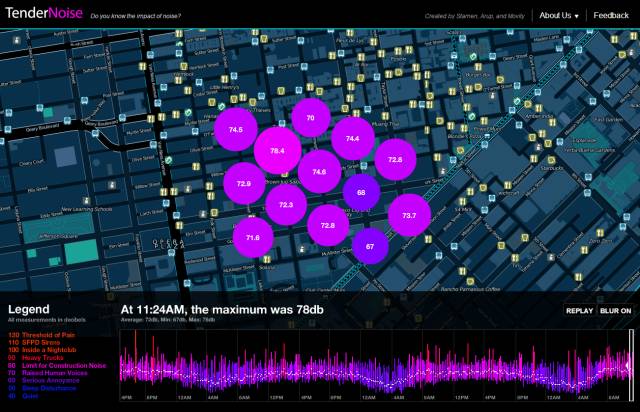The width and height of the screenshot is (640, 412).
Task: Select the 71.6 noise sensor bubble
Action: 253,237
